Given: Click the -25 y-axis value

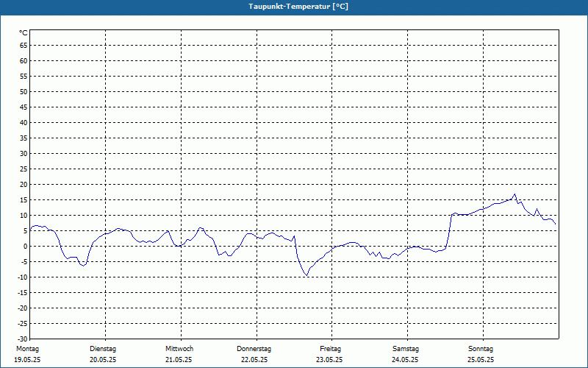Looking at the screenshot, I should click(x=23, y=323).
